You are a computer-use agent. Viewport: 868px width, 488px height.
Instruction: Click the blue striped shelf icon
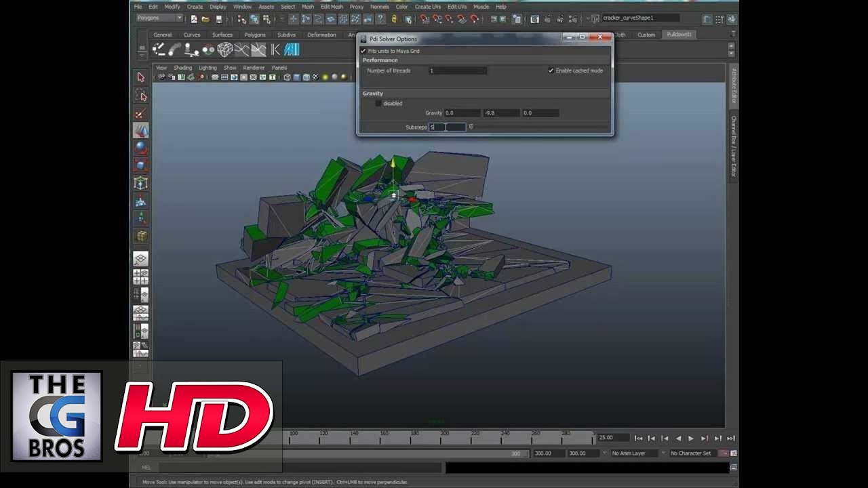click(x=292, y=49)
